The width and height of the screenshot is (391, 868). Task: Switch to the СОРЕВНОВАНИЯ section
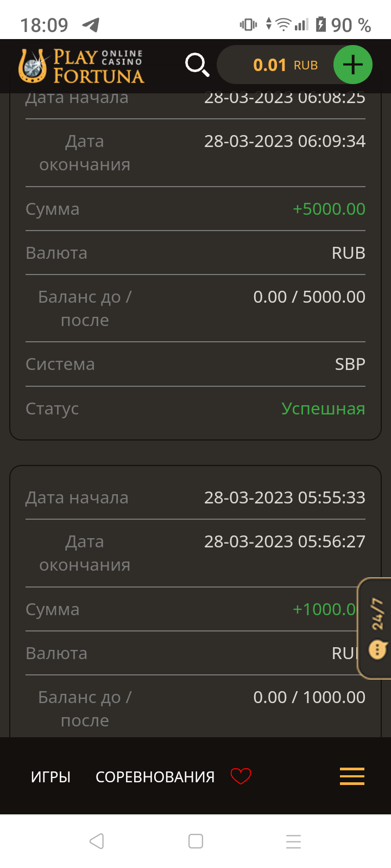tap(155, 777)
